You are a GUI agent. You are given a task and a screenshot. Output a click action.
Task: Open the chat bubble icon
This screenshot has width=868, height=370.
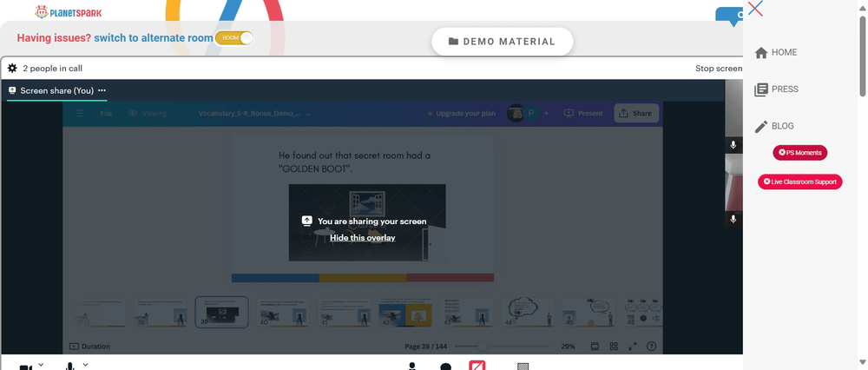coord(445,367)
